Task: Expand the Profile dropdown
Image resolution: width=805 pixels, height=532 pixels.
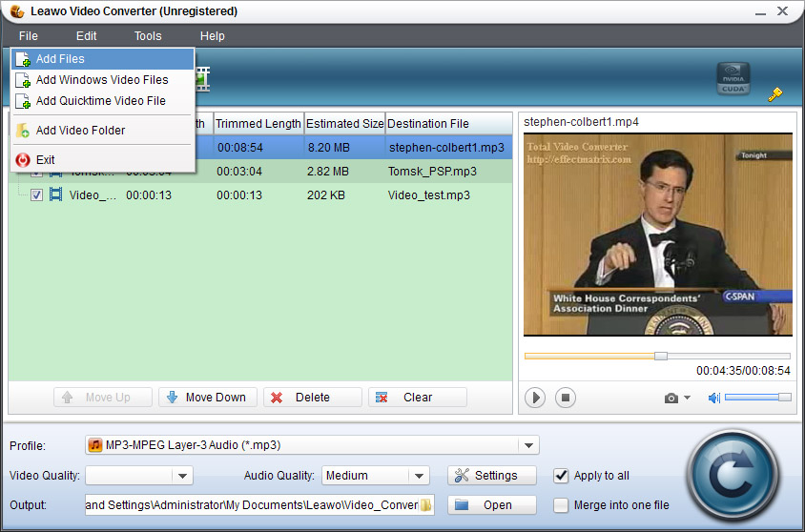Action: (528, 445)
